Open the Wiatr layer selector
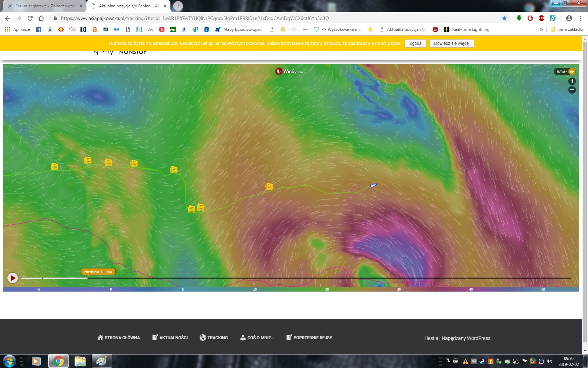 (x=565, y=71)
